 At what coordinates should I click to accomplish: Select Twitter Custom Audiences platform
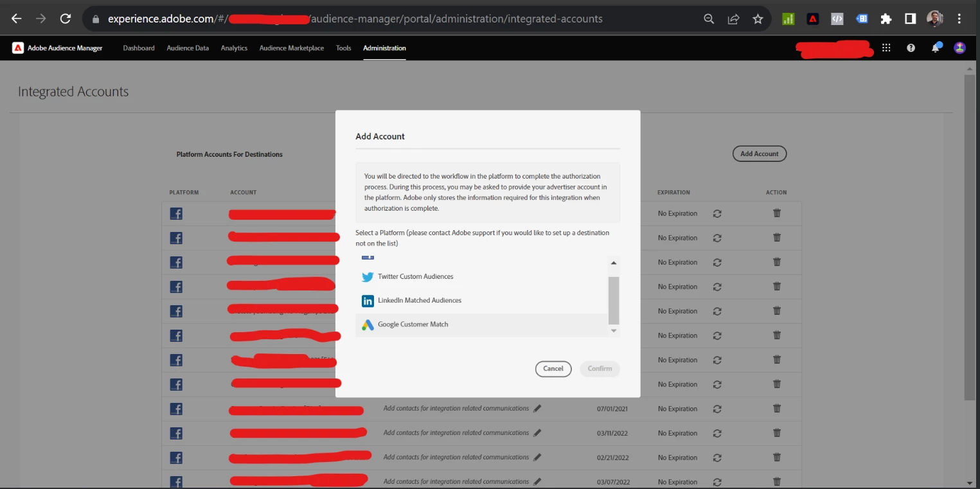click(x=481, y=277)
